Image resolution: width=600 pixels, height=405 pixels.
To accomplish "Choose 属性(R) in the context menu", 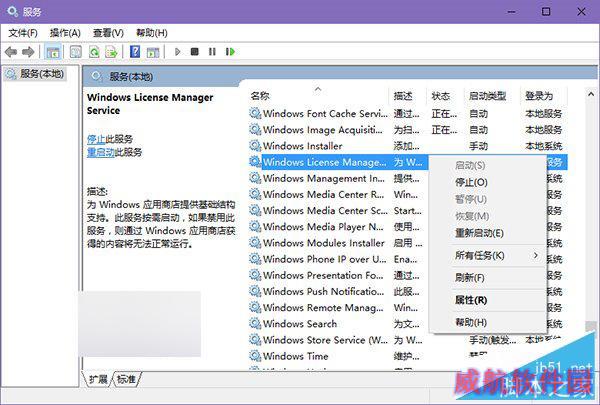I will click(x=487, y=300).
